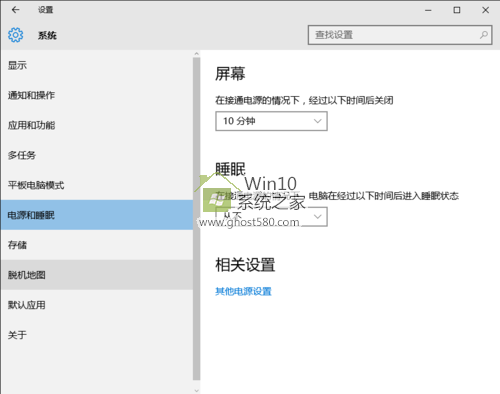500x394 pixels.
Task: Select 电源和睡眠 in sidebar
Action: (97, 215)
